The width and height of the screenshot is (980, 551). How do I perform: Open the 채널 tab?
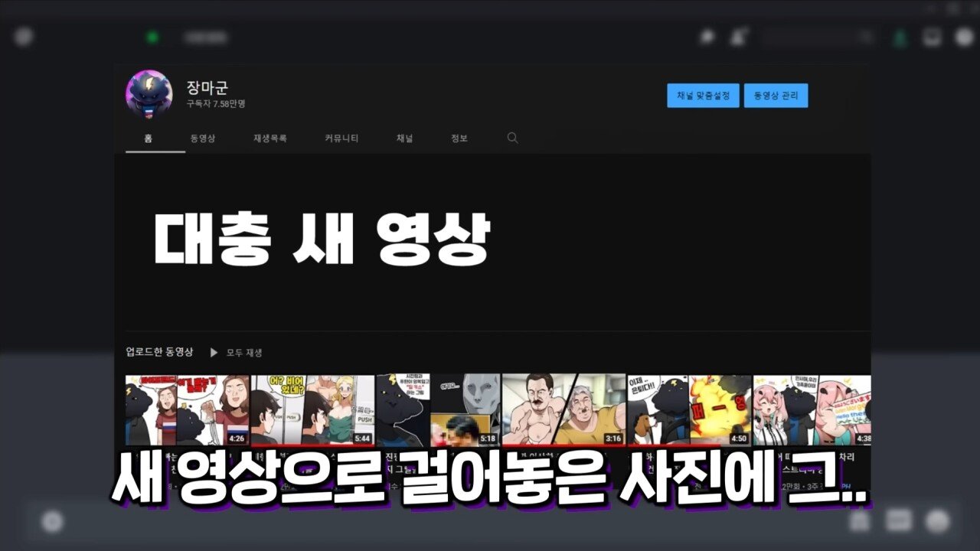coord(404,139)
